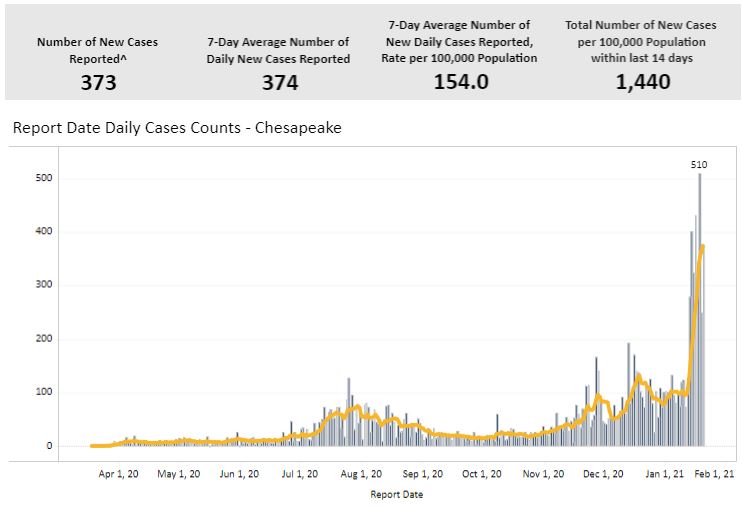The image size is (742, 508).
Task: Click the 500 y-axis tick label
Action: tap(43, 179)
